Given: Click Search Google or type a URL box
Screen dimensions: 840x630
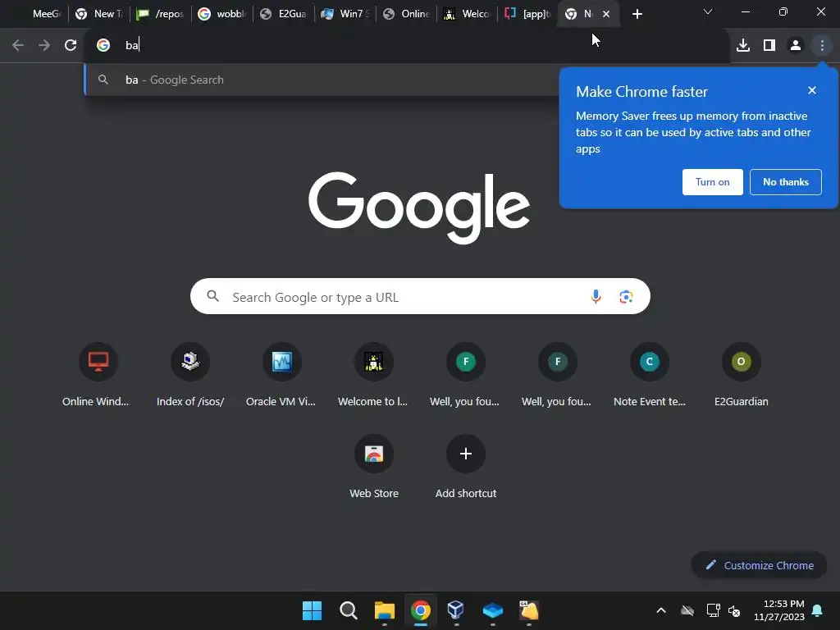Looking at the screenshot, I should pos(420,296).
